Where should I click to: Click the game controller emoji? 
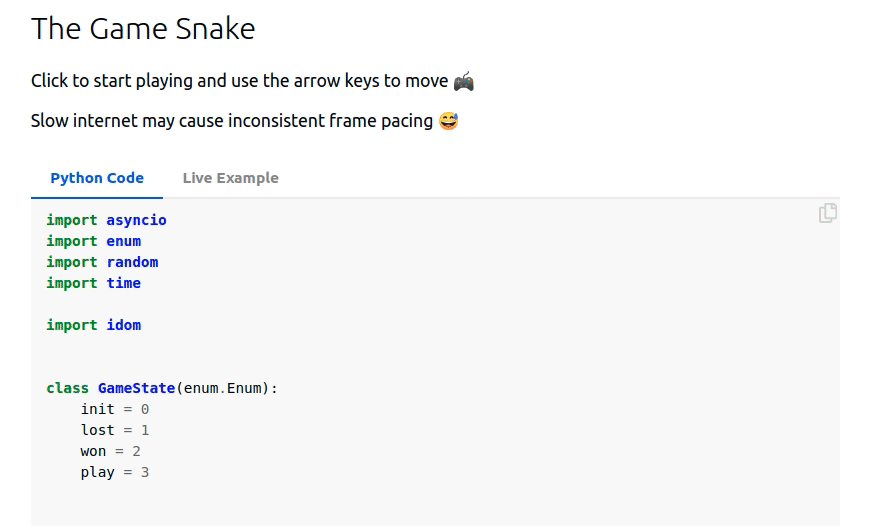463,81
